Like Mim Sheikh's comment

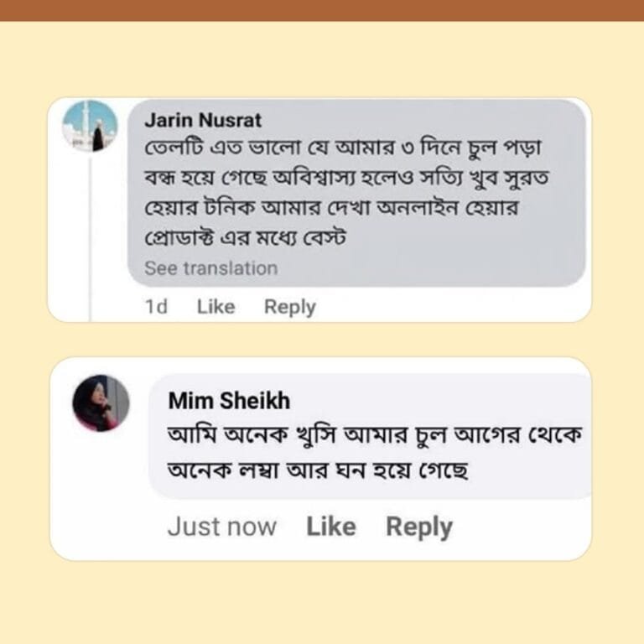coord(330,527)
